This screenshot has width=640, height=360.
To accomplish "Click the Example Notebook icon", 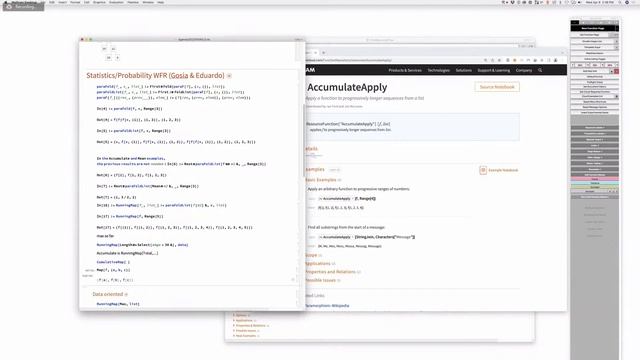I will coord(483,170).
